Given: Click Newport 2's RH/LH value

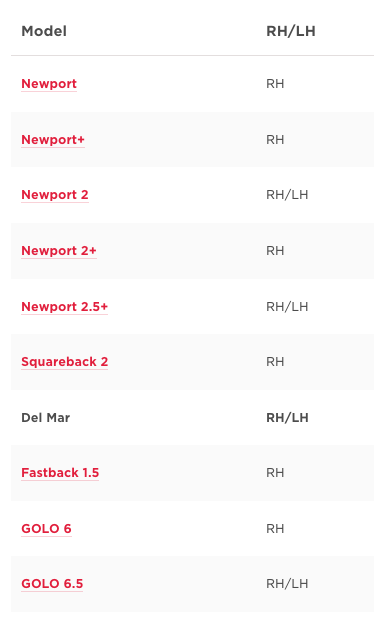Looking at the screenshot, I should coord(287,195).
